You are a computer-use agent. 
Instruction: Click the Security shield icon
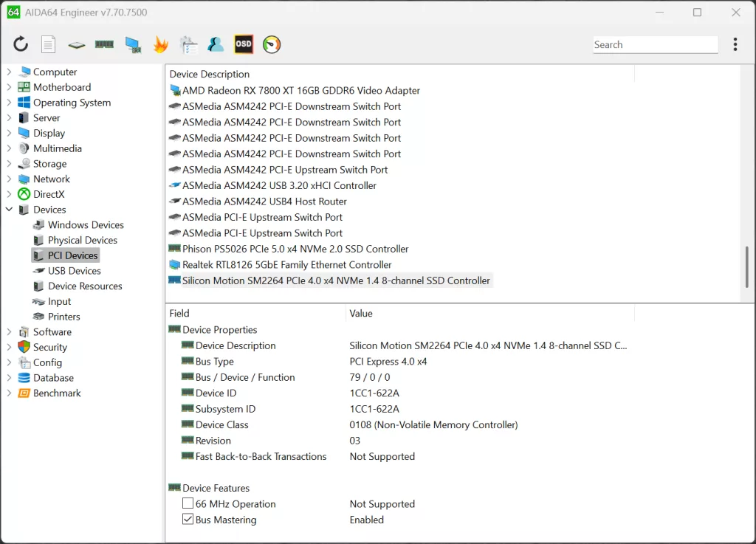pyautogui.click(x=24, y=347)
